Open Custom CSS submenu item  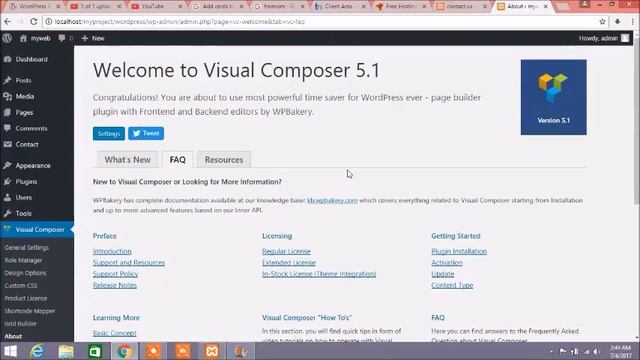click(x=21, y=285)
